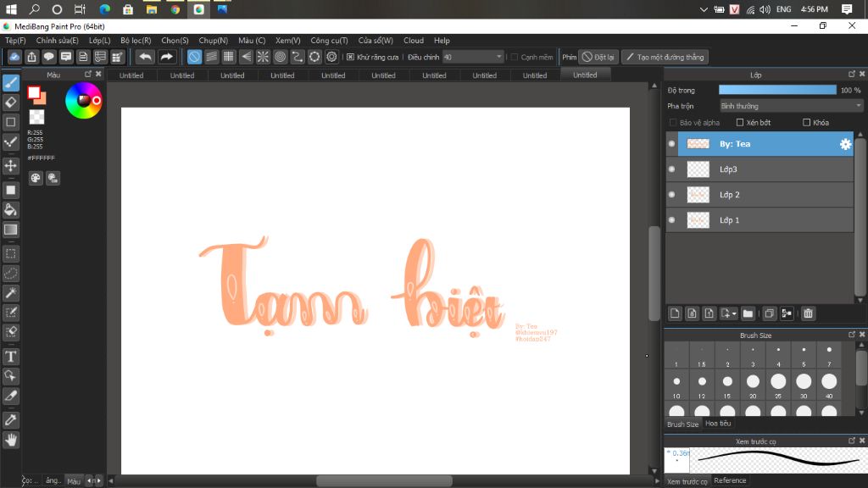Click the canvas horizontal scrollbar
Image resolution: width=868 pixels, height=488 pixels.
[384, 481]
